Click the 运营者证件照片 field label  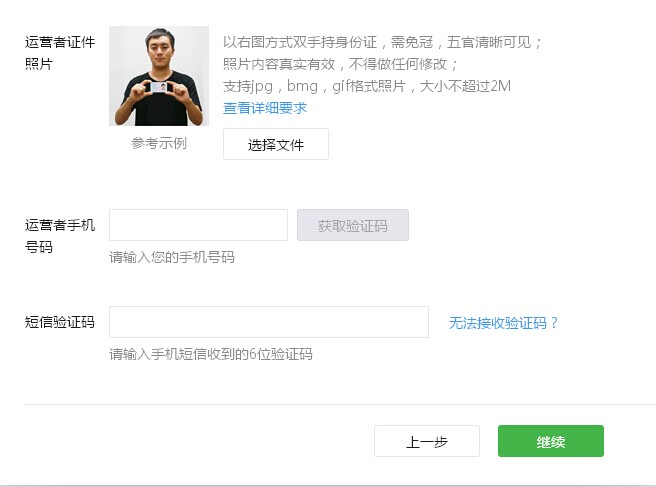coord(60,53)
